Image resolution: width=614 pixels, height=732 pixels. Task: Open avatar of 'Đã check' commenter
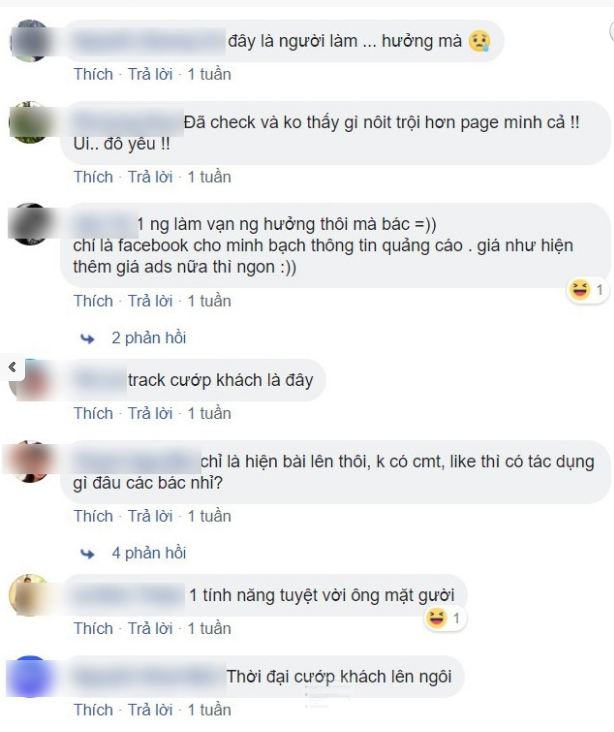30,122
